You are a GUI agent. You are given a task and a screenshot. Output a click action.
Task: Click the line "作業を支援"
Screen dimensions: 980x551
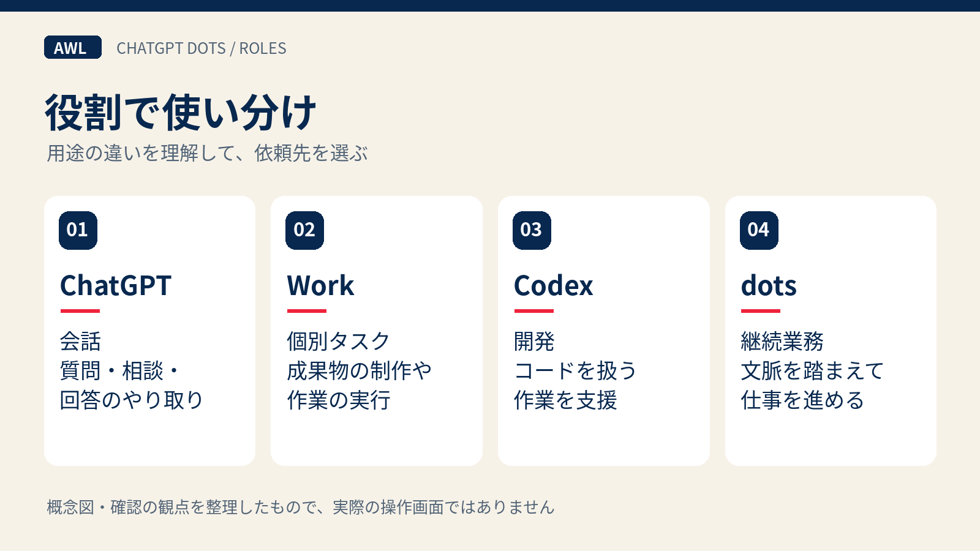pyautogui.click(x=565, y=400)
